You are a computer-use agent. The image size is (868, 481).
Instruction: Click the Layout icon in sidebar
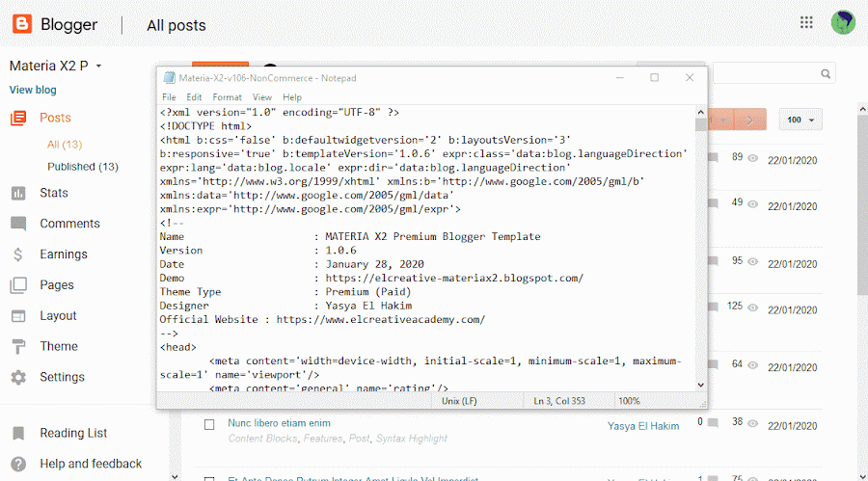18,316
